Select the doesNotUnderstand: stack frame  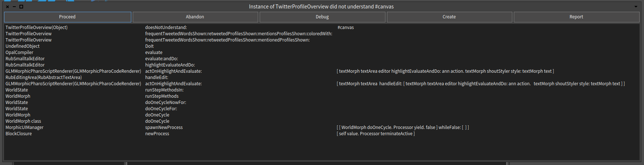[x=322, y=28]
